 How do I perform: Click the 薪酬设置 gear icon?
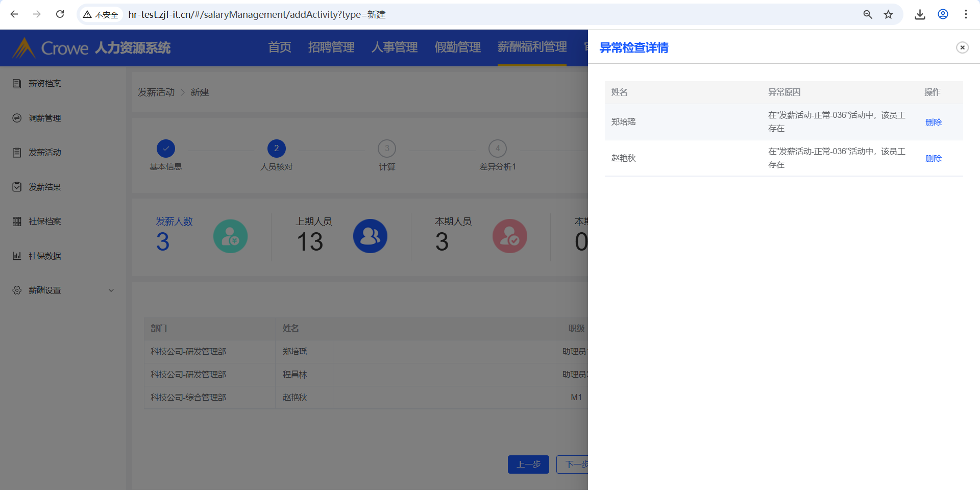point(17,290)
